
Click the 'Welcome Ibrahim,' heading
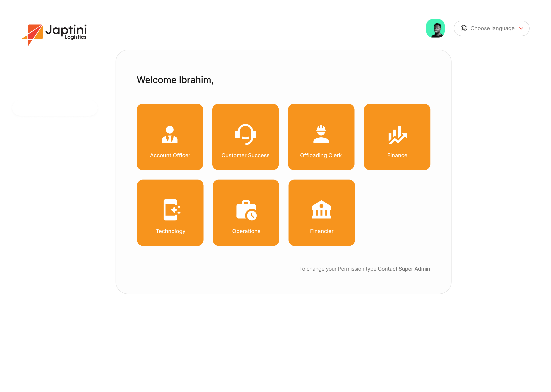click(x=175, y=80)
